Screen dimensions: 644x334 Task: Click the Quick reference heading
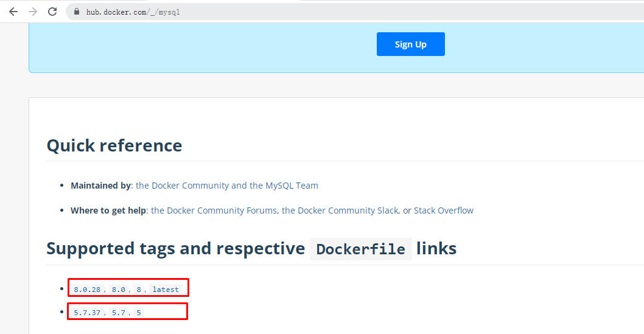coord(114,145)
